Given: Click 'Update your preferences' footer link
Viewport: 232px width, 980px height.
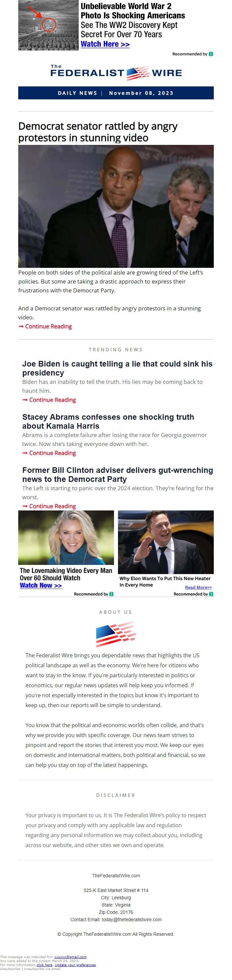Looking at the screenshot, I should pos(75,965).
